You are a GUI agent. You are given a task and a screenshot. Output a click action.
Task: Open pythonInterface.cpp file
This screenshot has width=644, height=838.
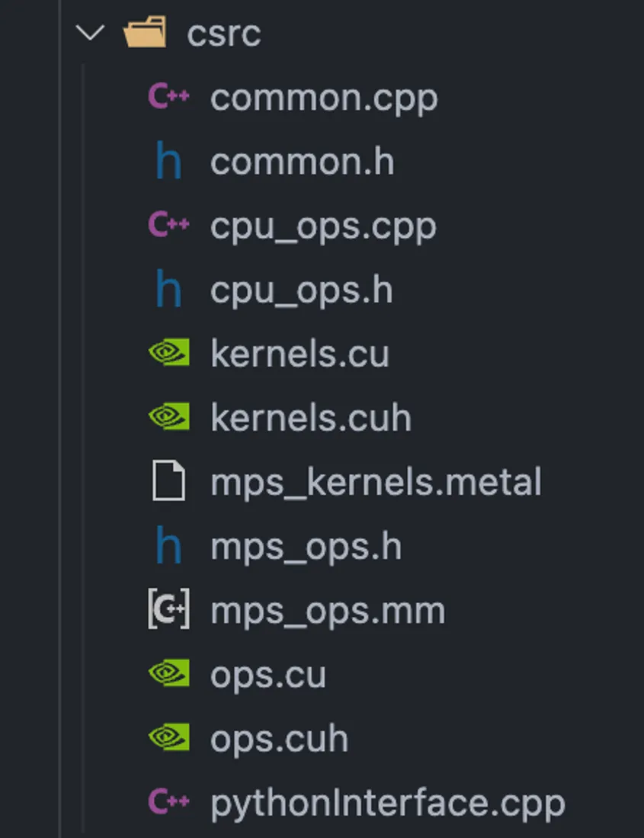click(x=388, y=803)
